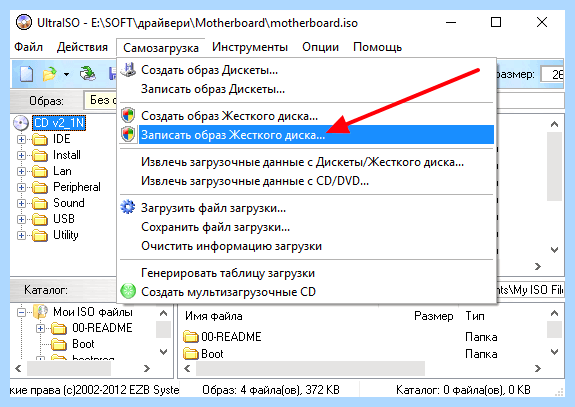Screen dimensions: 575x407
Task: Click gear icon beside Загрузить файл загрузки
Action: tap(128, 207)
